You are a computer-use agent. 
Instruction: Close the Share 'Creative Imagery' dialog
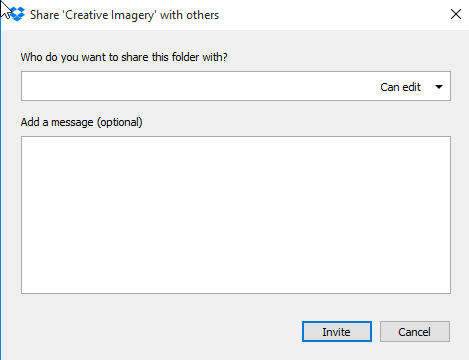pyautogui.click(x=456, y=14)
